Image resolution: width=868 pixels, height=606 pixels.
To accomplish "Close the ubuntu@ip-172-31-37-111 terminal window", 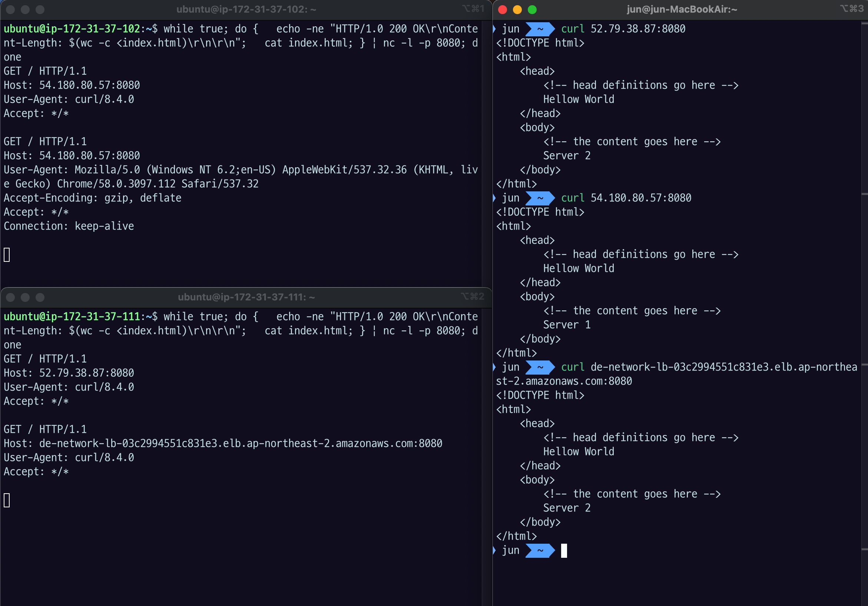I will 11,297.
